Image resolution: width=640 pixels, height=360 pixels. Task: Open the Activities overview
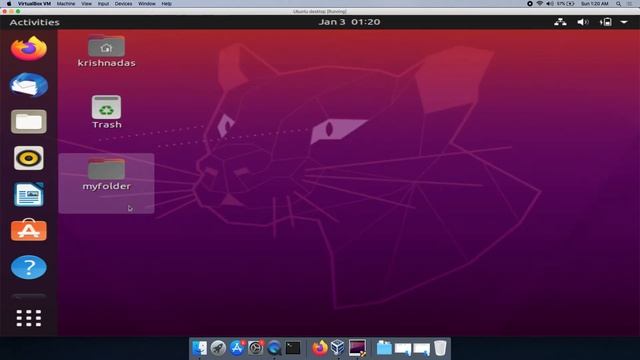(35, 22)
